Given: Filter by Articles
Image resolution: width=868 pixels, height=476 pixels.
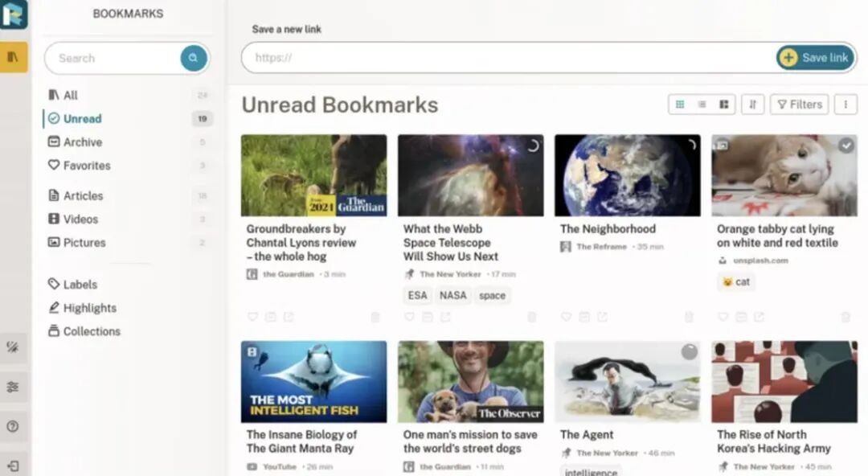Looking at the screenshot, I should [128, 195].
